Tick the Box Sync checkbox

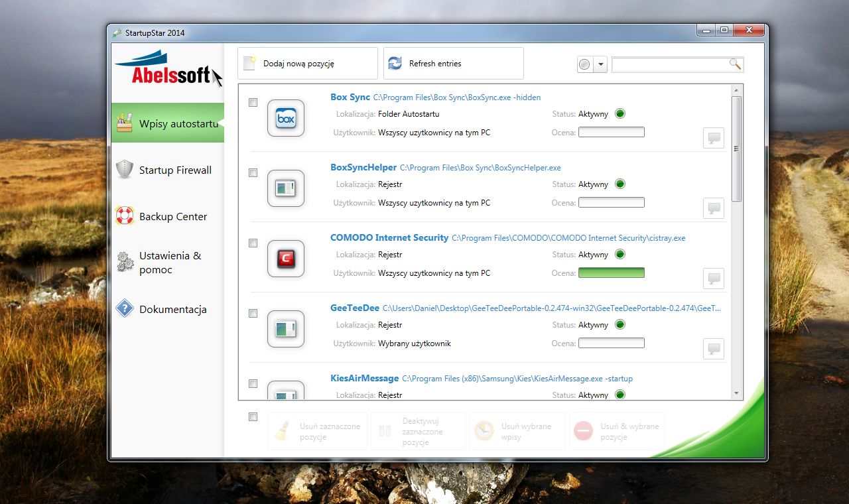click(x=253, y=103)
